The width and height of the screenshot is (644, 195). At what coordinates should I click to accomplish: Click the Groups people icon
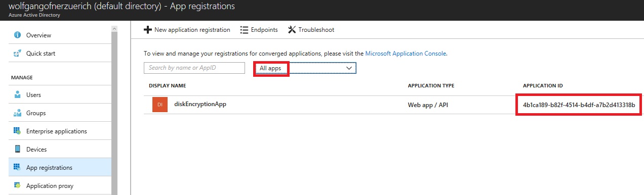pos(17,113)
